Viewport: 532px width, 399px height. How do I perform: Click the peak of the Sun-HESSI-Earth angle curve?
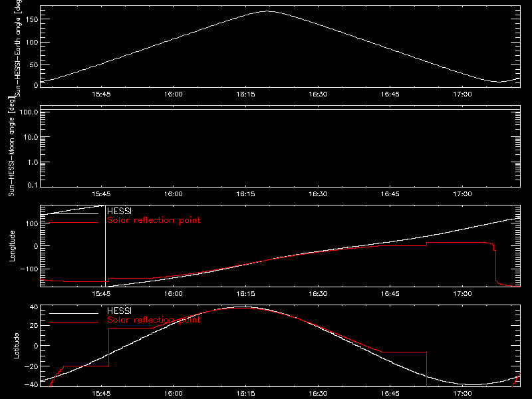click(x=267, y=11)
